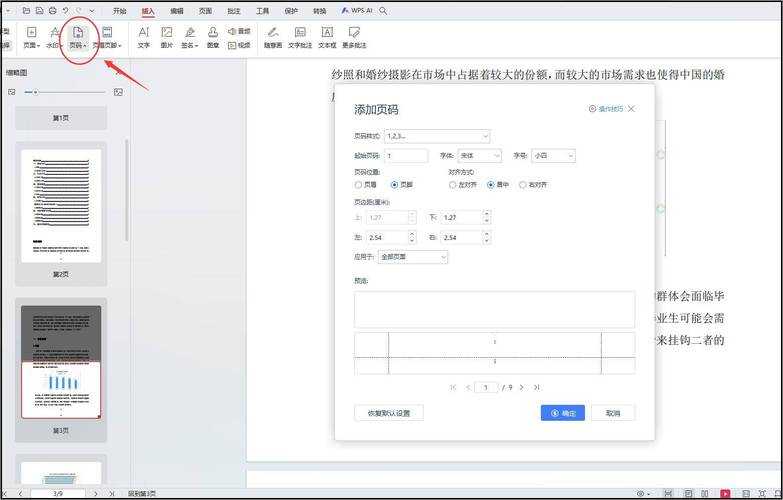The image size is (783, 500).
Task: Click the 视频 video tool
Action: [x=239, y=45]
